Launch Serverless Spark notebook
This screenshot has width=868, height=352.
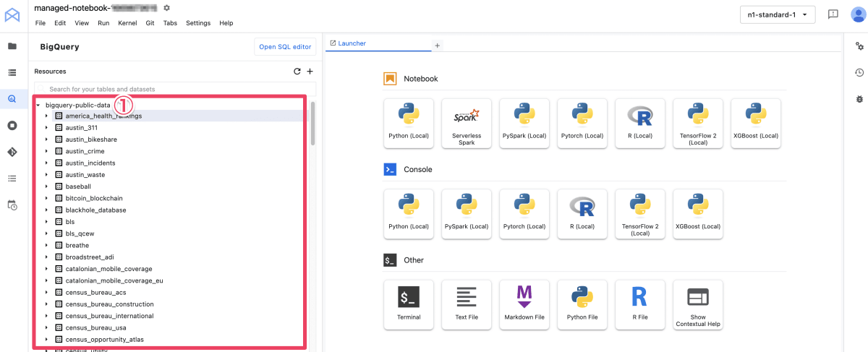point(467,124)
